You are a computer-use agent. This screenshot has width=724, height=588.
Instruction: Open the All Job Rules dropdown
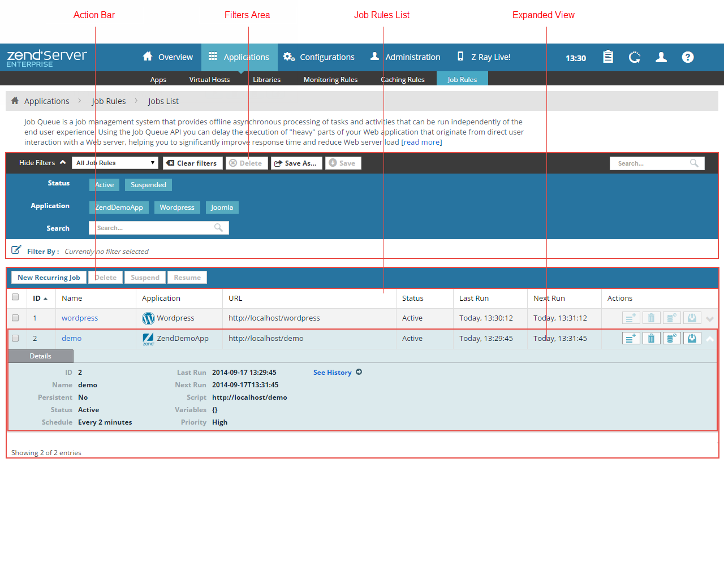coord(115,163)
